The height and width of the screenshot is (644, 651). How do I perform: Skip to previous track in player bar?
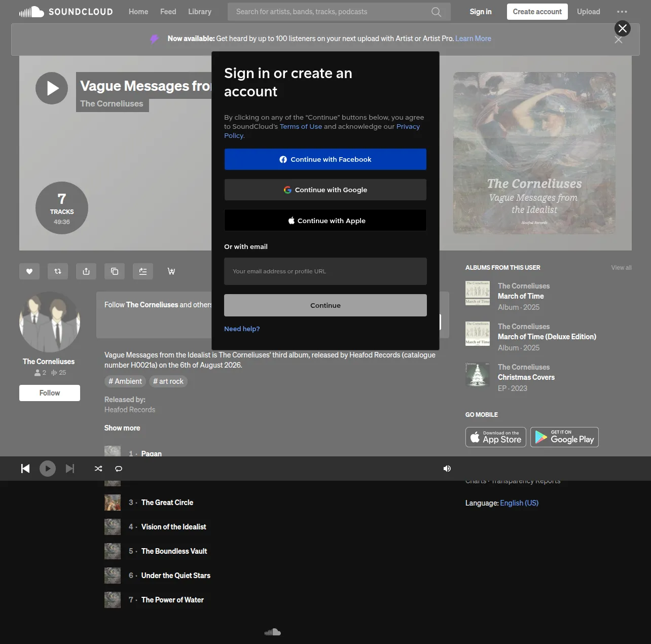[x=25, y=469]
